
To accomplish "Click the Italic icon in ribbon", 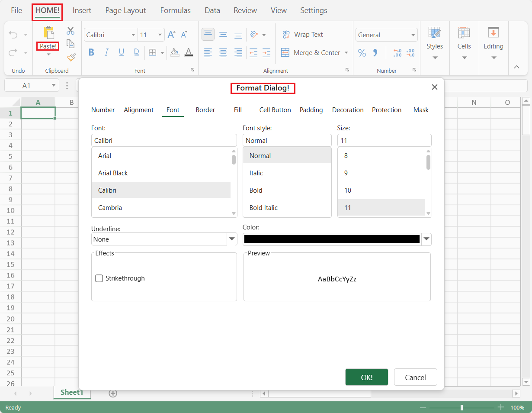I will coord(106,52).
